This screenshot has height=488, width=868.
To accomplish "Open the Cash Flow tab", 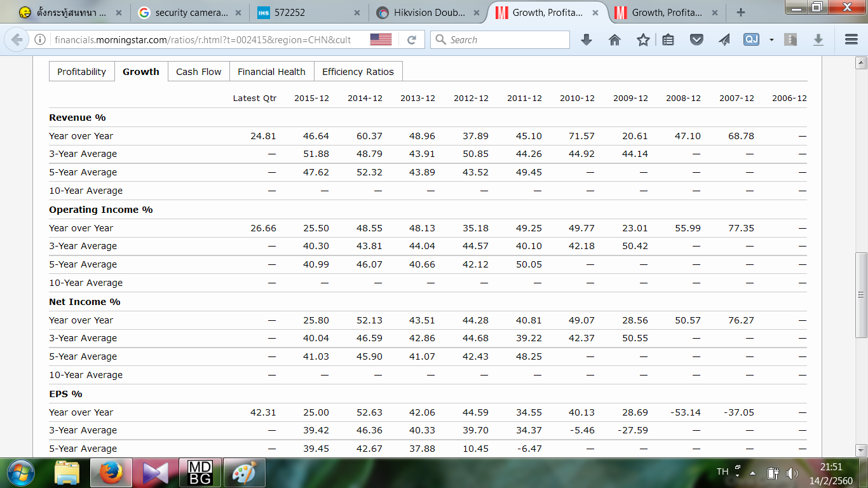I will (x=198, y=72).
